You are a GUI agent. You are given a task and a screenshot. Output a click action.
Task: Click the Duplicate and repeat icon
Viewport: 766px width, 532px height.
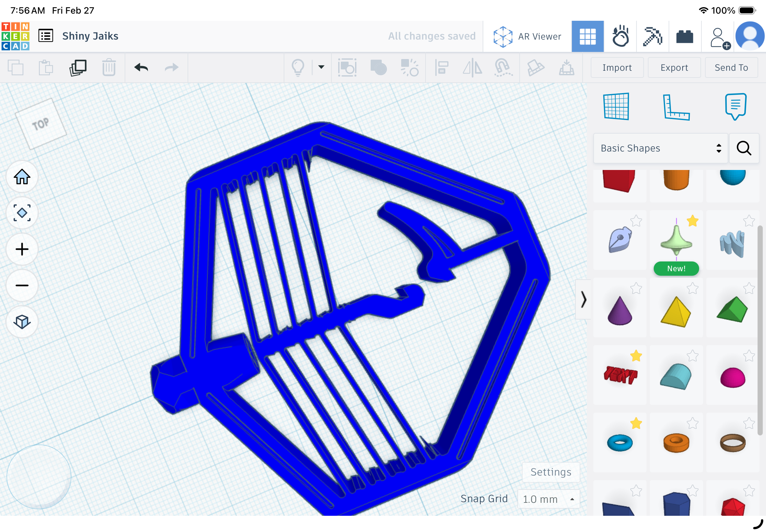coord(78,68)
